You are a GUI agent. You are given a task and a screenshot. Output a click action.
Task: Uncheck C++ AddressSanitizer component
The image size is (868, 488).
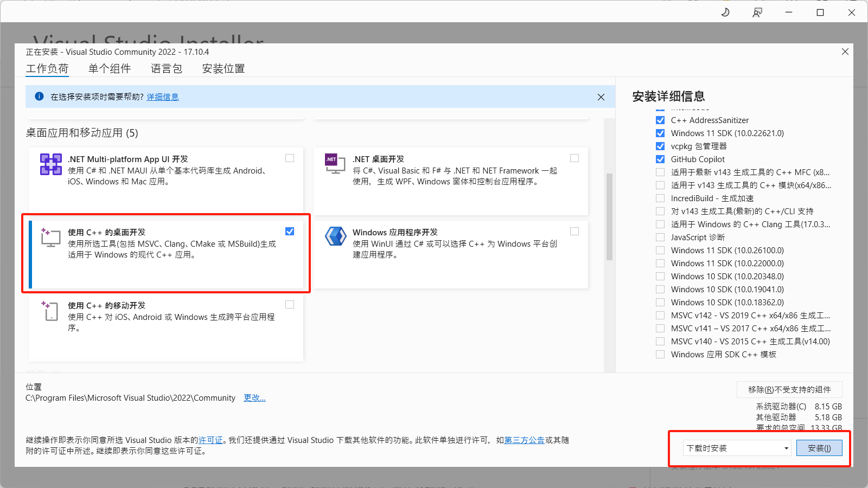point(660,120)
